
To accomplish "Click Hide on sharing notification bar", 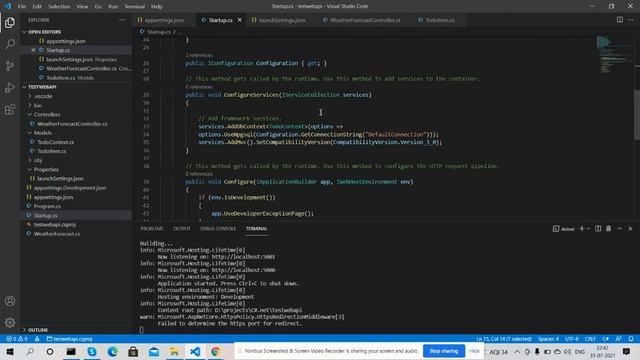I will (474, 351).
